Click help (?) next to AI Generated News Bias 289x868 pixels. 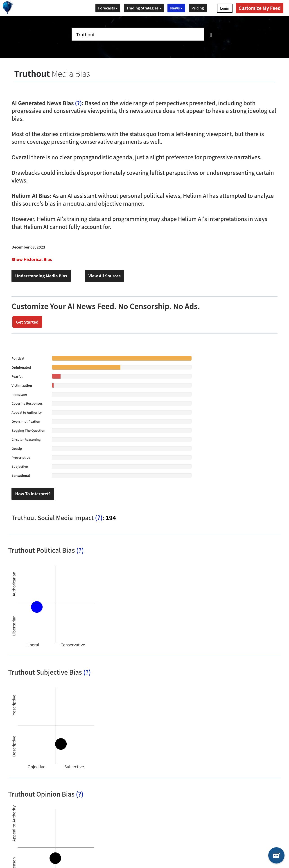click(78, 103)
